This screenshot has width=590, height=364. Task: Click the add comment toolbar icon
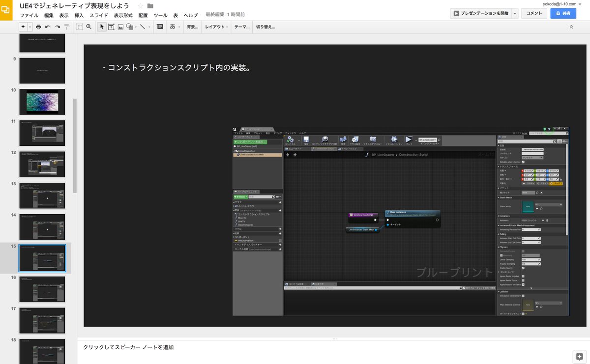click(x=160, y=27)
